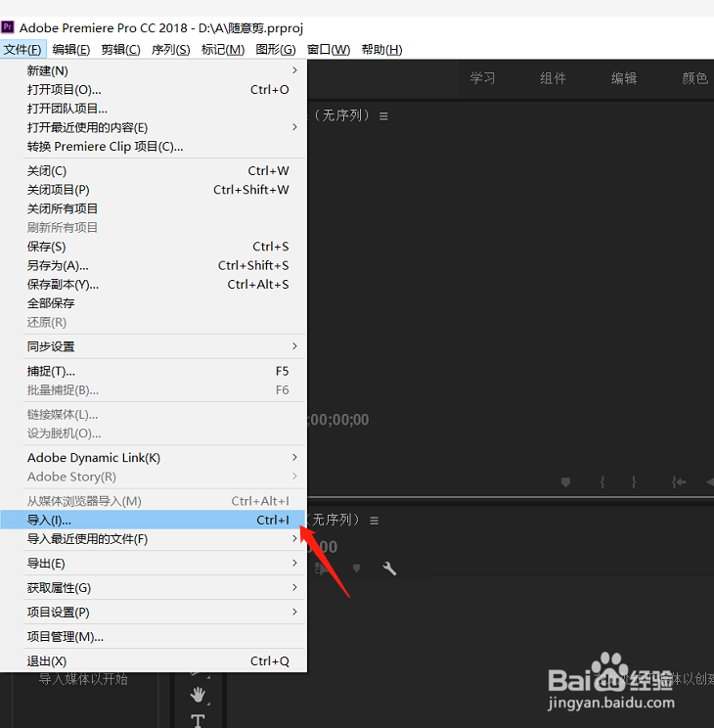The width and height of the screenshot is (714, 728).
Task: Choose 关闭项目(P) menu entry
Action: tap(154, 190)
